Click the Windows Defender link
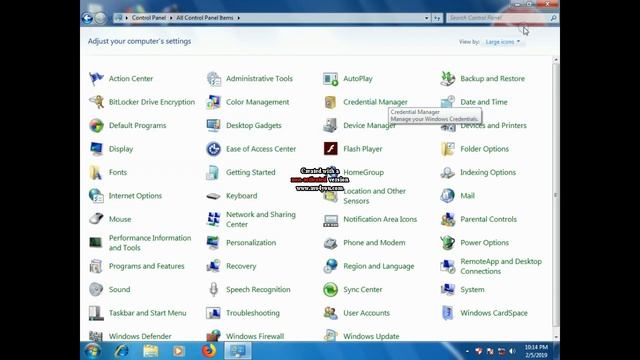This screenshot has width=640, height=360. [x=140, y=336]
